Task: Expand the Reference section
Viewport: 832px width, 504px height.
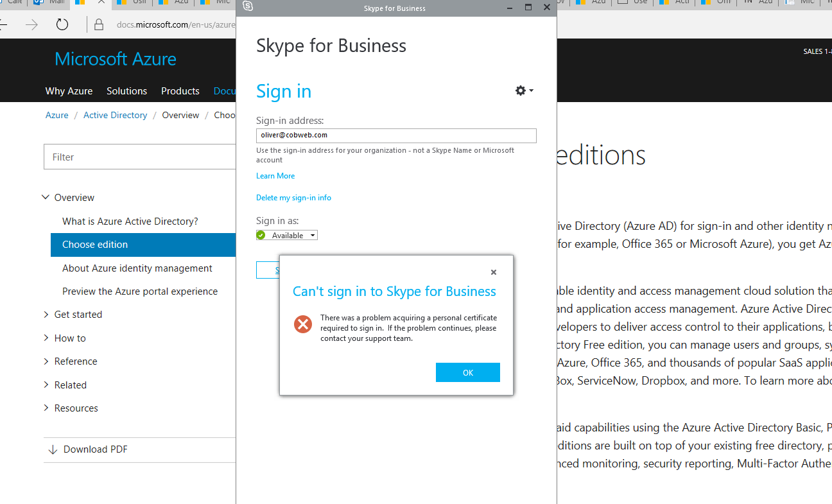Action: pyautogui.click(x=46, y=361)
